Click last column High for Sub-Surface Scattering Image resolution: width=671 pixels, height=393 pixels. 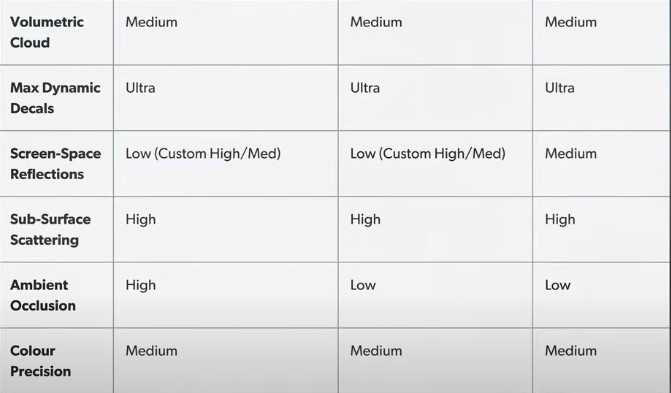(x=560, y=220)
